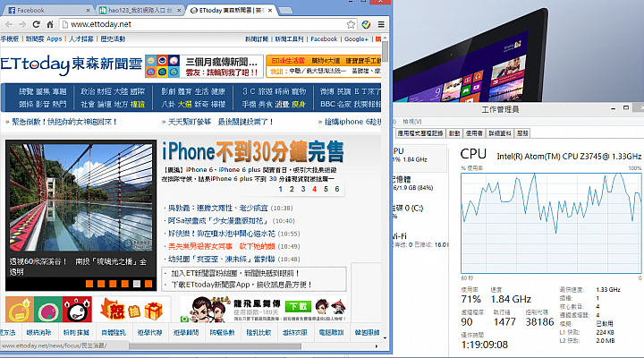Click the 怒抽 gift box banner

point(131,309)
